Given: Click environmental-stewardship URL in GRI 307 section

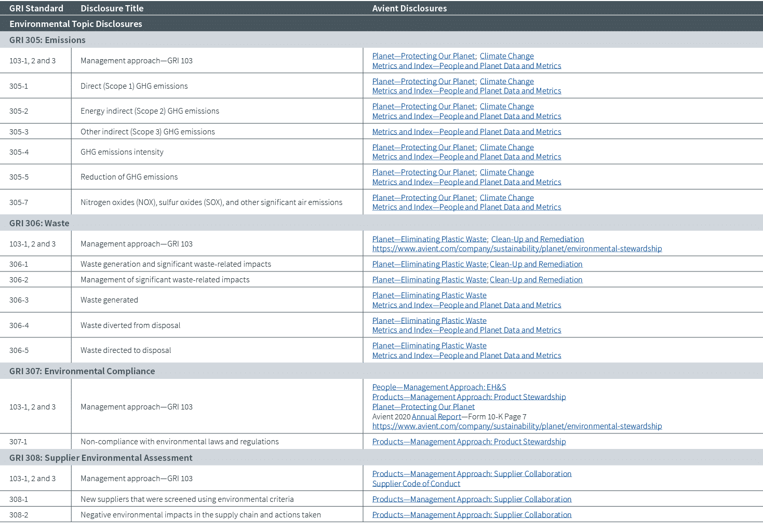Looking at the screenshot, I should (517, 426).
